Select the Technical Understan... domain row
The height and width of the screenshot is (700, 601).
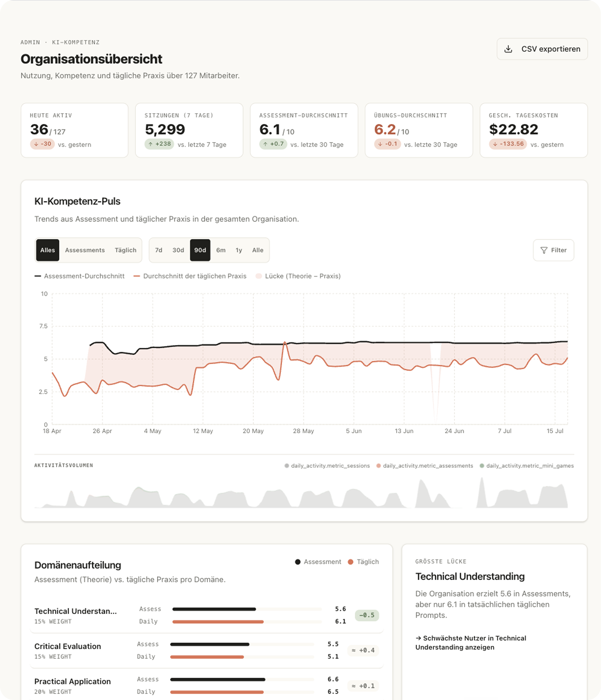pyautogui.click(x=206, y=615)
